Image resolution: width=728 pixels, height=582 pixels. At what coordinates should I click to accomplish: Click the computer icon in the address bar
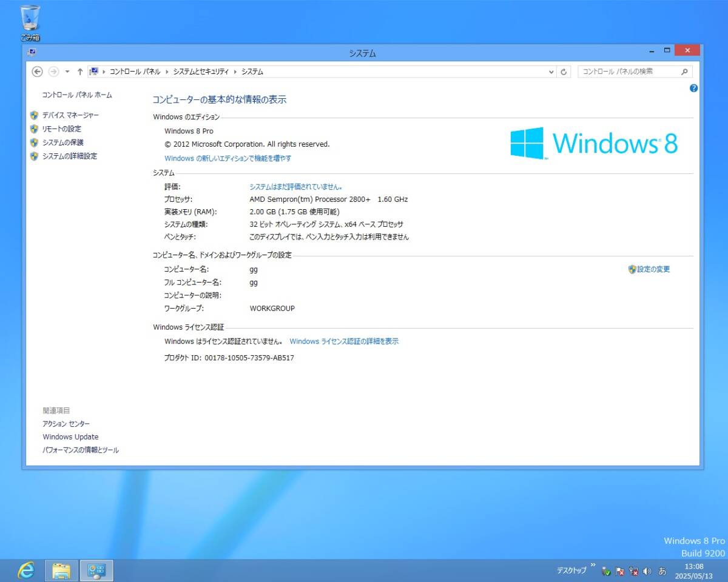(x=94, y=72)
